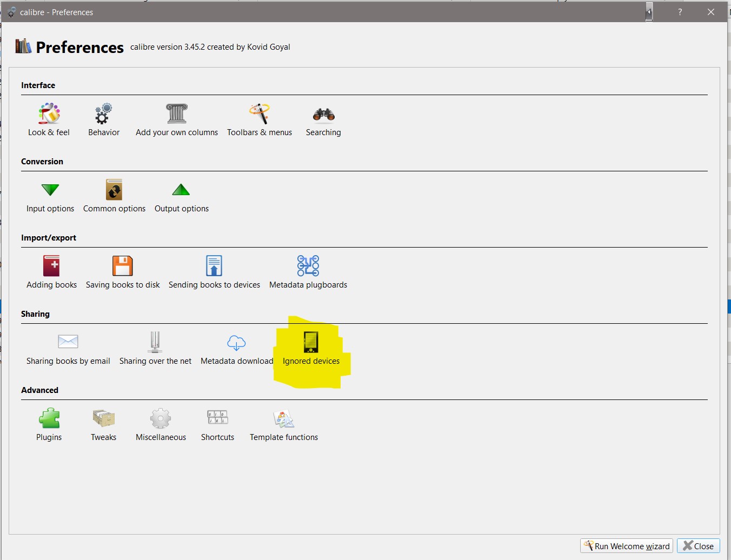731x560 pixels.
Task: Open Sending books to devices
Action: tap(214, 272)
